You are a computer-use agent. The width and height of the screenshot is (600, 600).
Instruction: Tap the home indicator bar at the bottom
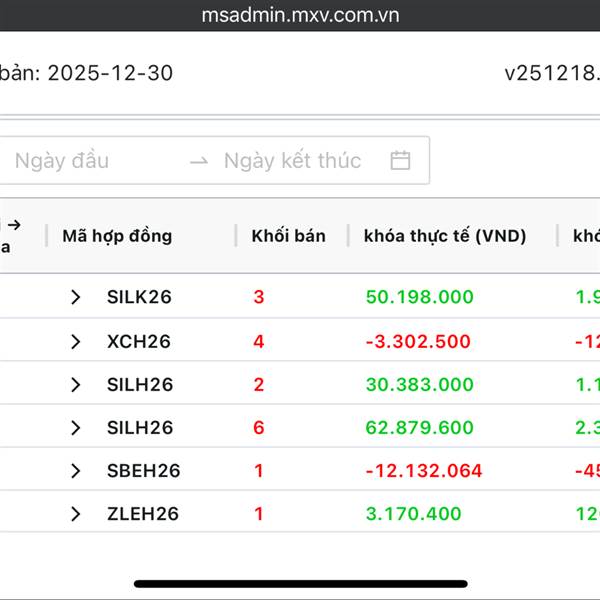[300, 583]
